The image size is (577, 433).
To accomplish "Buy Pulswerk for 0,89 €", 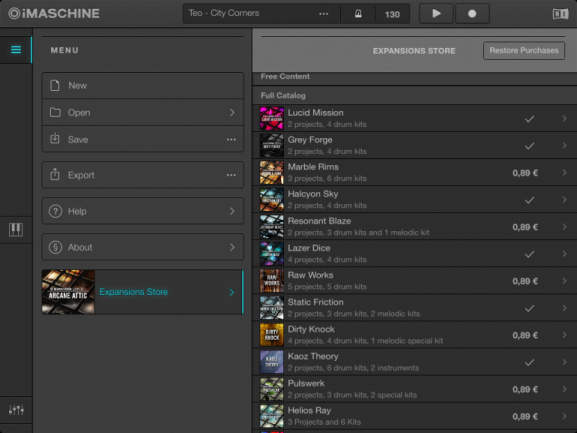I will 525,389.
